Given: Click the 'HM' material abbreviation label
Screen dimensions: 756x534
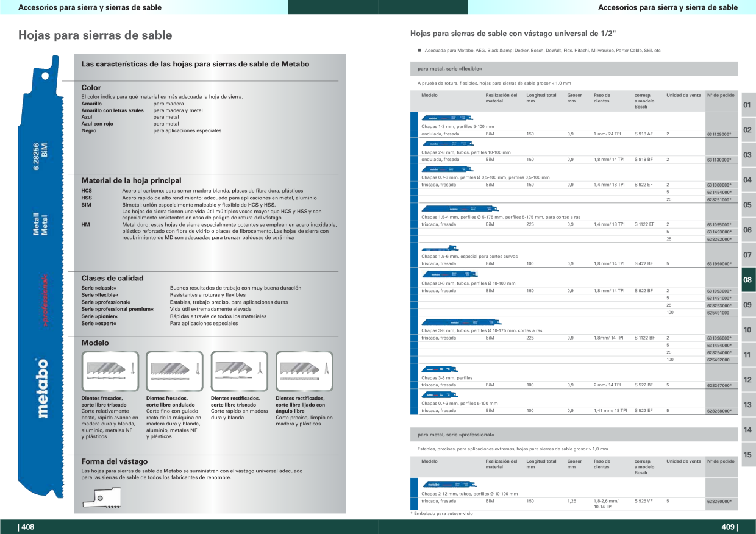Looking at the screenshot, I should (86, 224).
